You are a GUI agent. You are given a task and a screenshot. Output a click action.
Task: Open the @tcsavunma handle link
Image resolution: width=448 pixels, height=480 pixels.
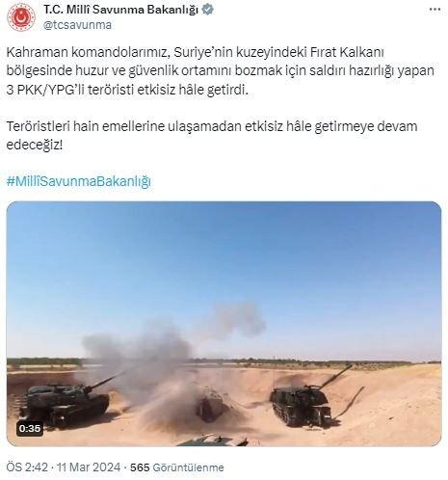click(77, 25)
